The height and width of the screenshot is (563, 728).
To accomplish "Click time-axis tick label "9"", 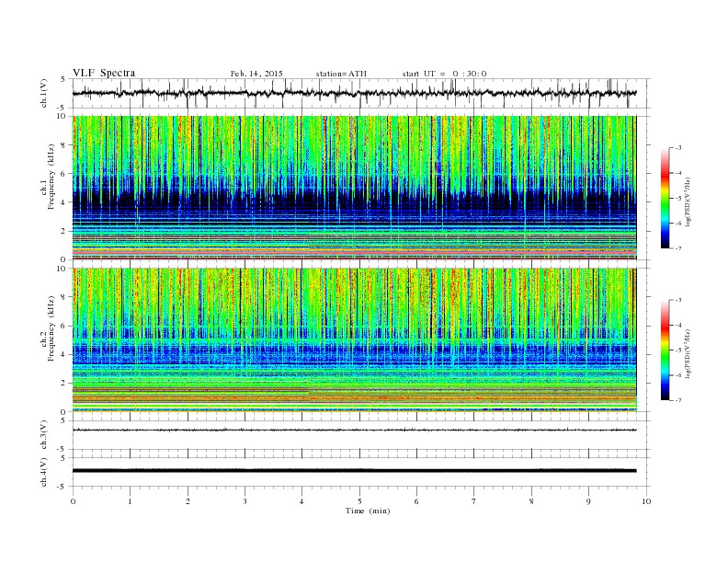I will (588, 501).
